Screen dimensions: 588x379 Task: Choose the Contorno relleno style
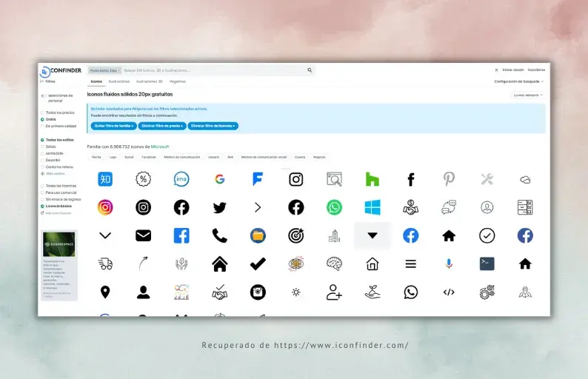[x=56, y=167]
